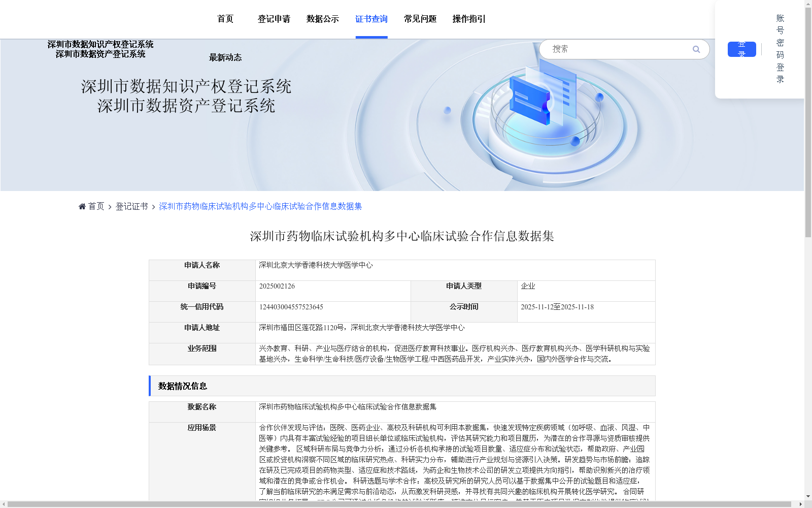Click the search magnifier icon
Screen dimensions: 812x508
click(696, 49)
